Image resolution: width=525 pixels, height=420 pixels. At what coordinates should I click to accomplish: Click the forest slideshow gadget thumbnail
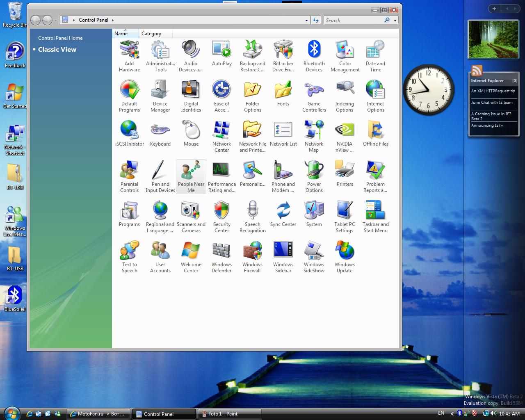pyautogui.click(x=493, y=39)
